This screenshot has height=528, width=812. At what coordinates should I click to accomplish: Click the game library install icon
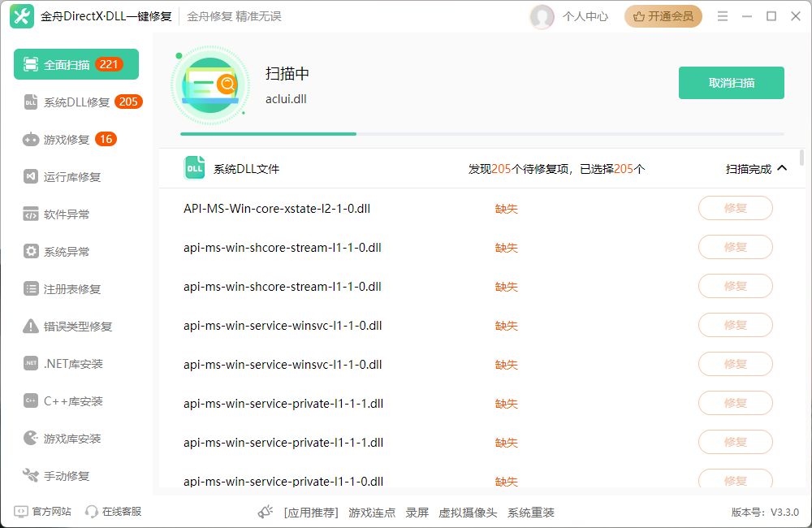click(31, 438)
